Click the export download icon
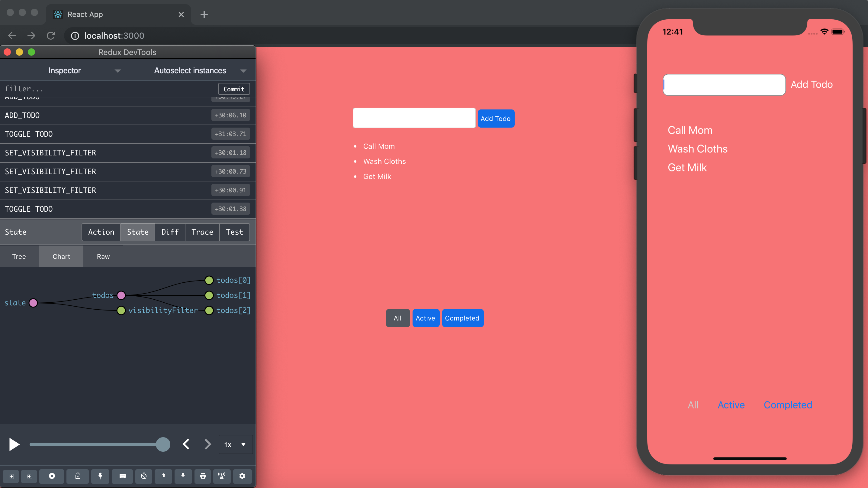Image resolution: width=868 pixels, height=488 pixels. [x=183, y=476]
